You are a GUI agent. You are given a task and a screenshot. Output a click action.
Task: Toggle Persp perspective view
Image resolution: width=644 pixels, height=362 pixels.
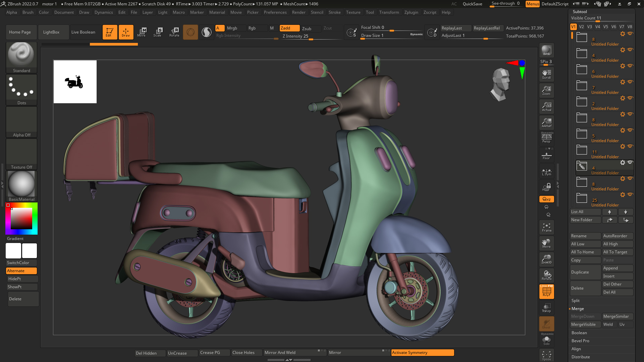(546, 138)
